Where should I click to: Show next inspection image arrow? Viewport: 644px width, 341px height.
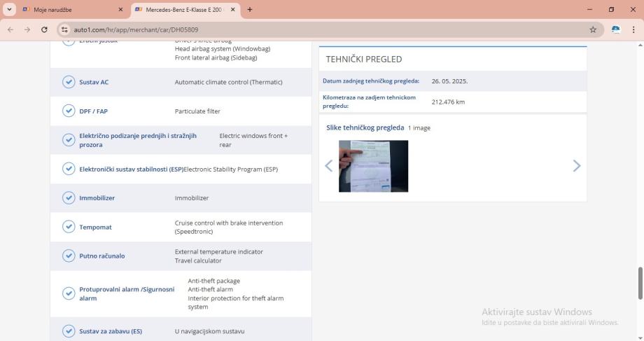(x=577, y=165)
